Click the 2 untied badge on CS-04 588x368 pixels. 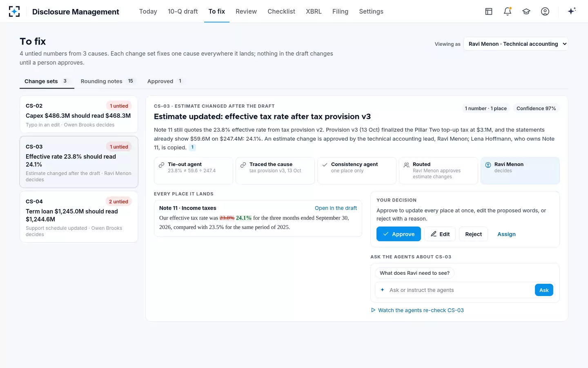118,202
